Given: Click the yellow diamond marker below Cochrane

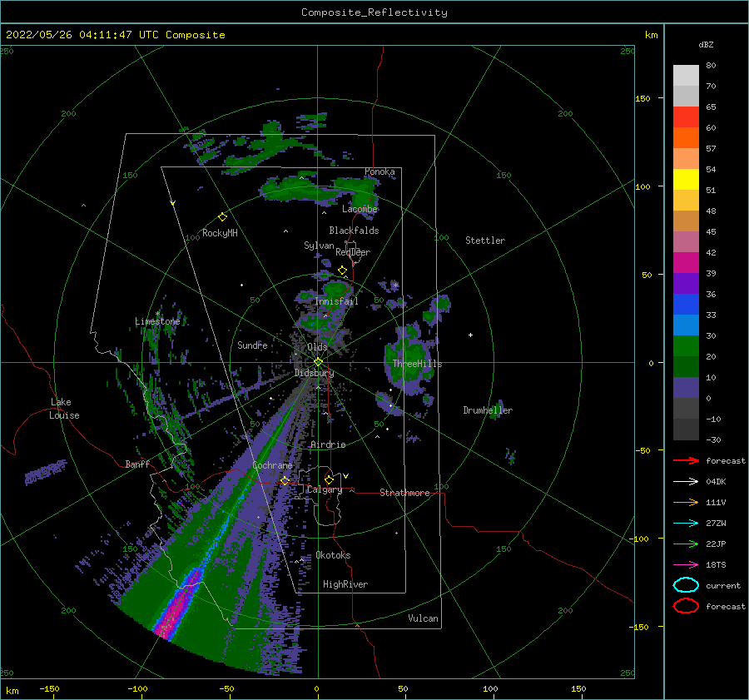Looking at the screenshot, I should tap(285, 480).
